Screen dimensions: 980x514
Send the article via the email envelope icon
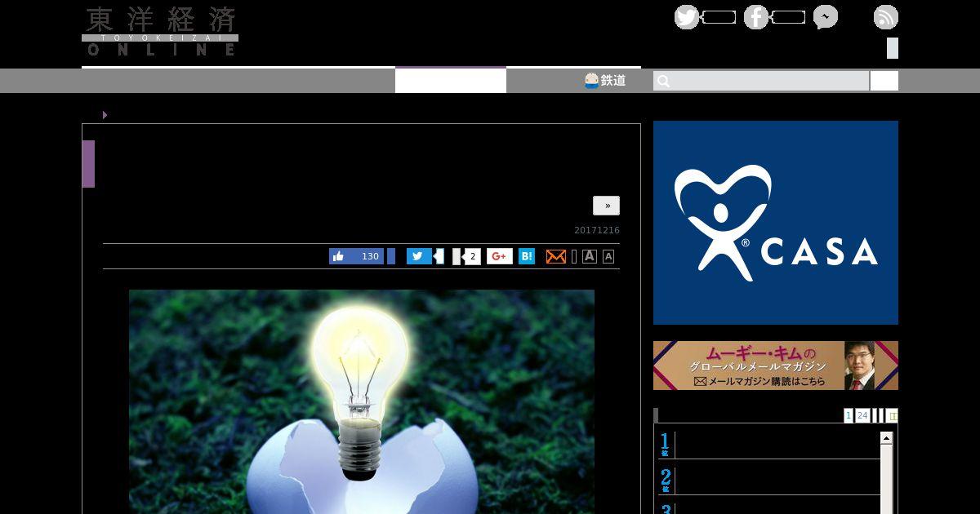(x=555, y=256)
